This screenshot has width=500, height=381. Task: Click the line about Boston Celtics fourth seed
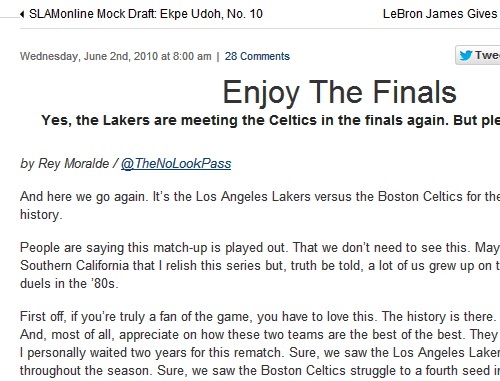pyautogui.click(x=260, y=371)
